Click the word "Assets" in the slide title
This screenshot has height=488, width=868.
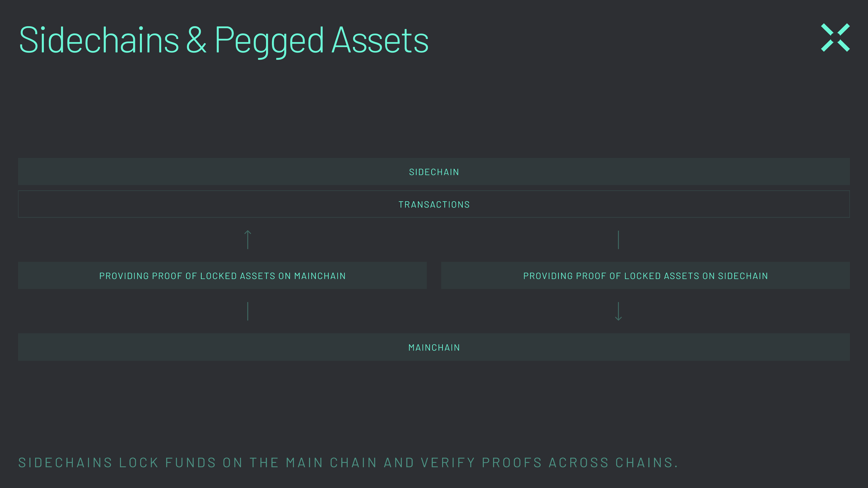380,40
